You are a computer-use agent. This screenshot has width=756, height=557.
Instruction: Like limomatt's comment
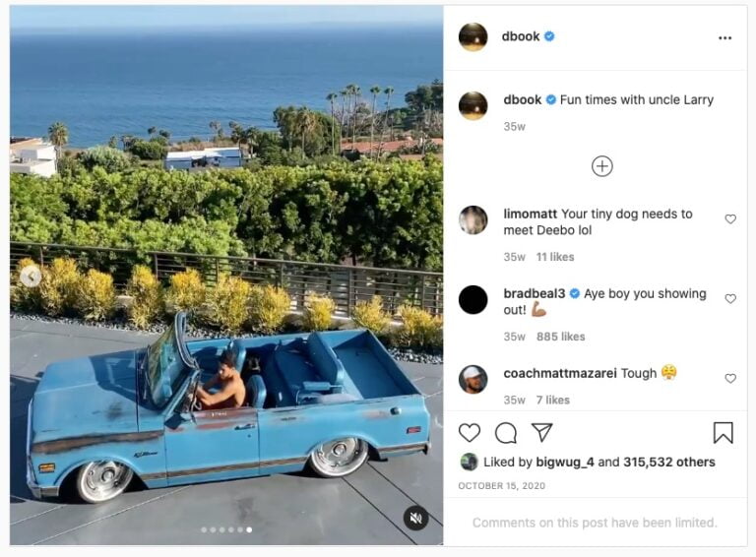tap(730, 219)
